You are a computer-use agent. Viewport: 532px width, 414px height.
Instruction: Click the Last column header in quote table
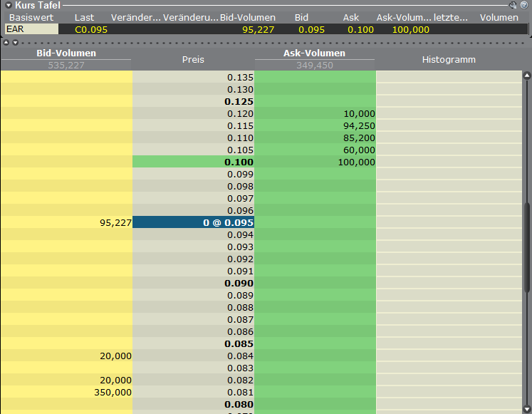(84, 17)
